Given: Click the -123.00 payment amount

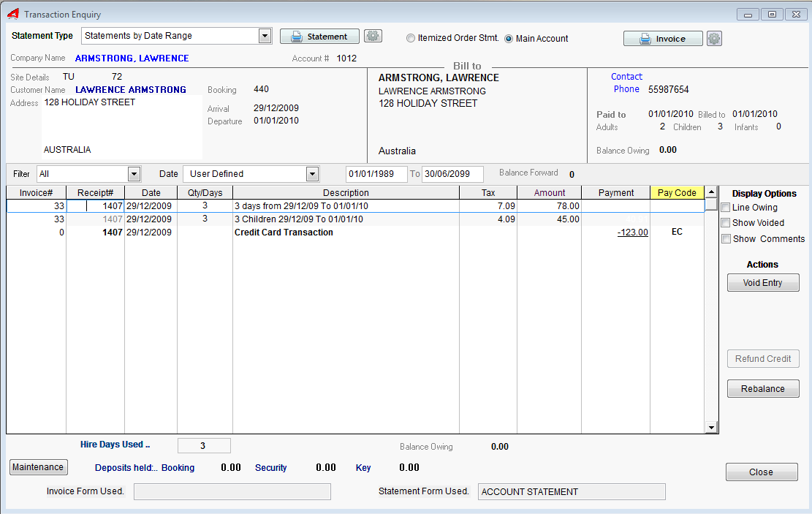Looking at the screenshot, I should [633, 233].
